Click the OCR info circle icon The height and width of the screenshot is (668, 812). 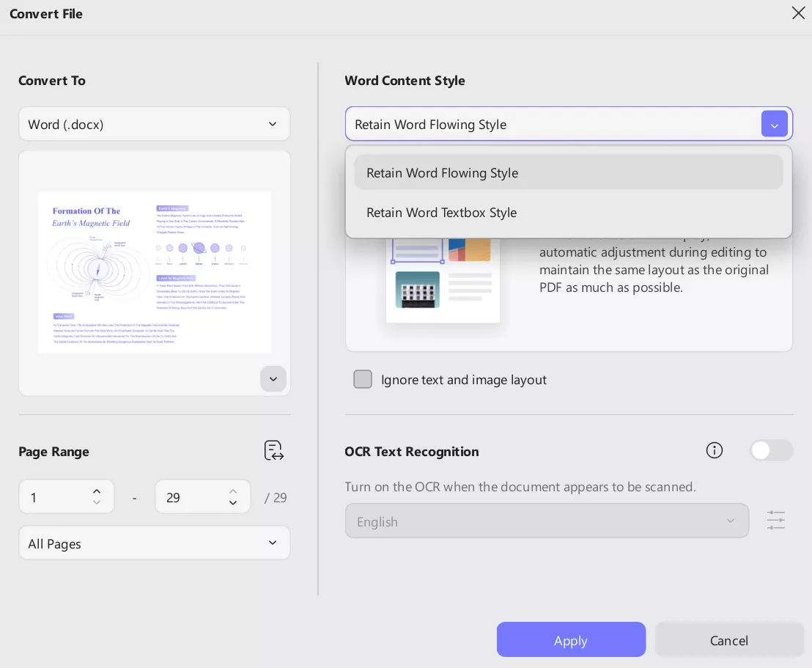[x=715, y=450]
